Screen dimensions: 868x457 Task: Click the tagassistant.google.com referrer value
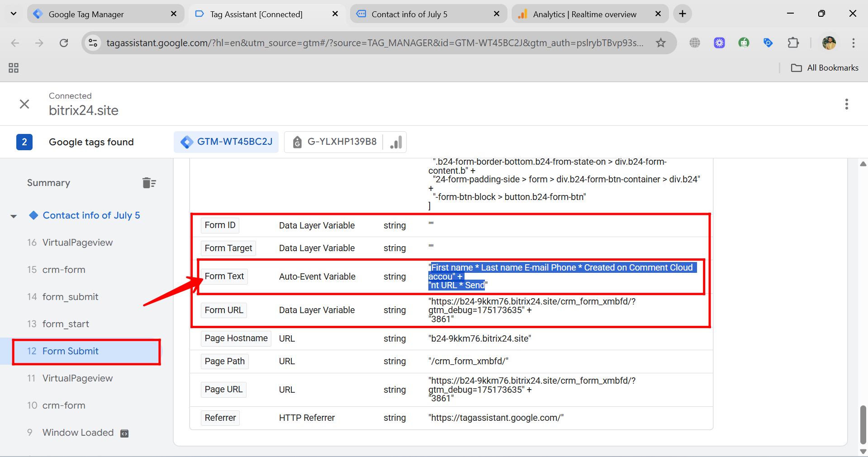(x=496, y=418)
